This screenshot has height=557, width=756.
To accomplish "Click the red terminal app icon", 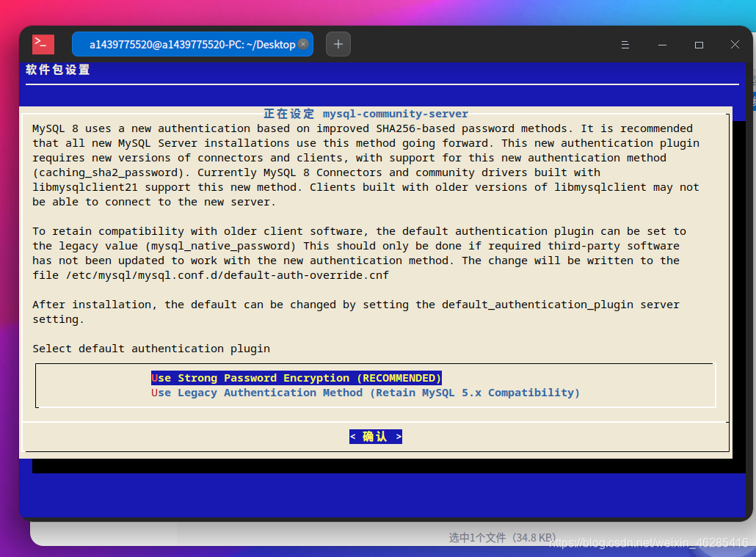I will 43,44.
